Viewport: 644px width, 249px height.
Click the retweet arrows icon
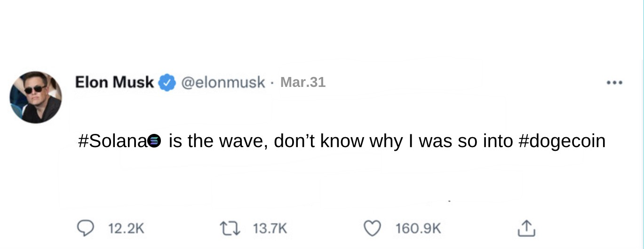pyautogui.click(x=229, y=228)
